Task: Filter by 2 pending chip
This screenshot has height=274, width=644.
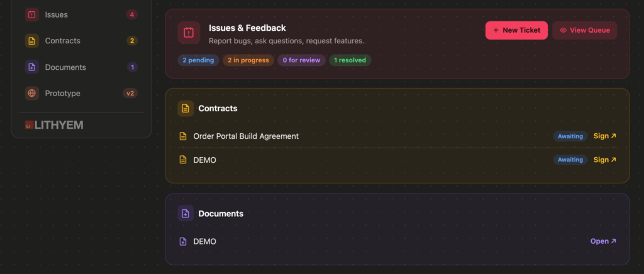Action: (198, 60)
